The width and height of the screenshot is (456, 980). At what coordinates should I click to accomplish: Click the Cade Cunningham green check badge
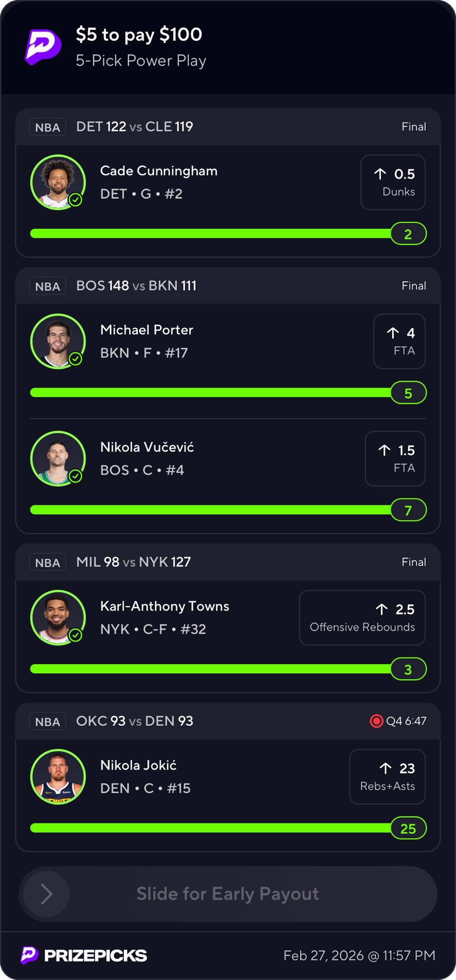pos(76,200)
